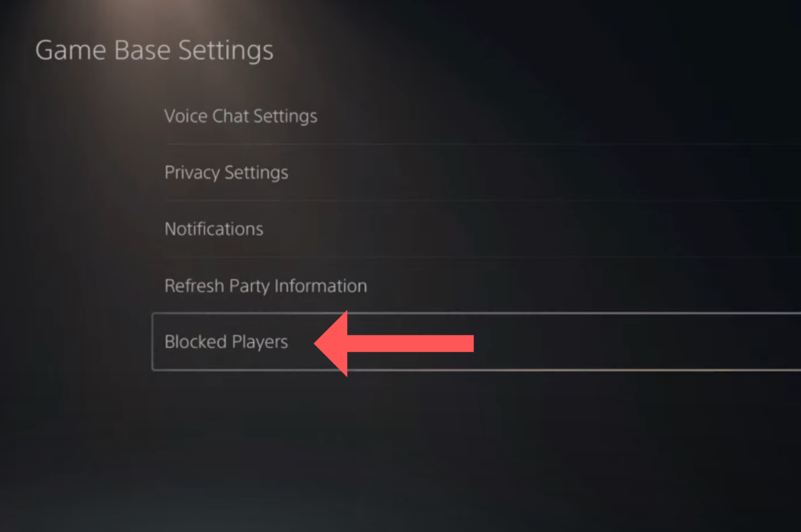Open privacy controls for Game Base
The height and width of the screenshot is (532, 801).
tap(226, 172)
